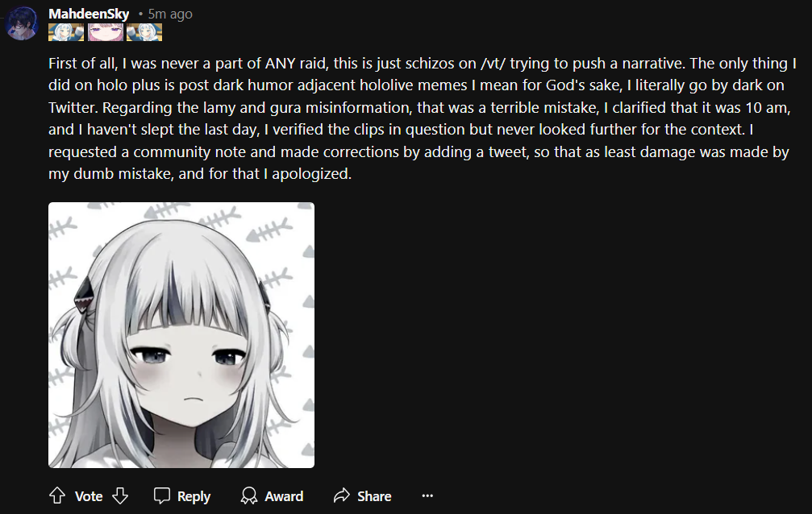Downvote the MahdeenSky comment

(x=120, y=496)
